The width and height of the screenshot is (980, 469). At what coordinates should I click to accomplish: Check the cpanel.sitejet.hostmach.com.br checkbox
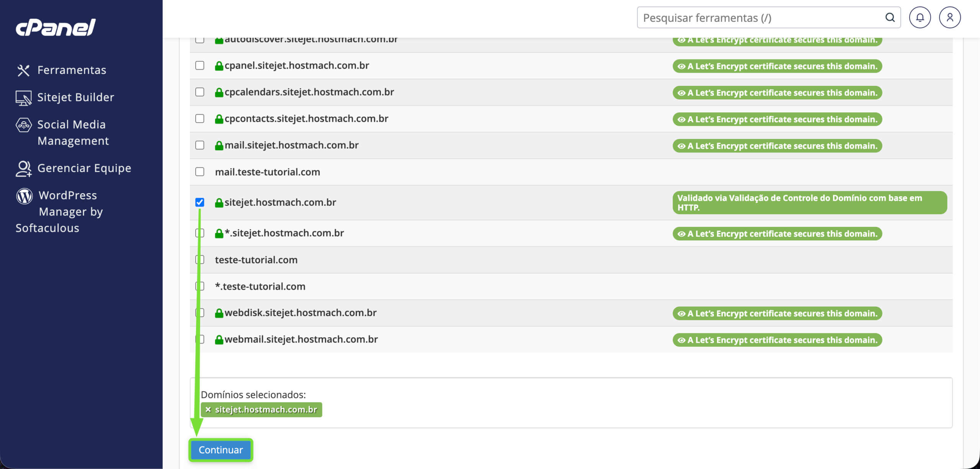[x=200, y=66]
